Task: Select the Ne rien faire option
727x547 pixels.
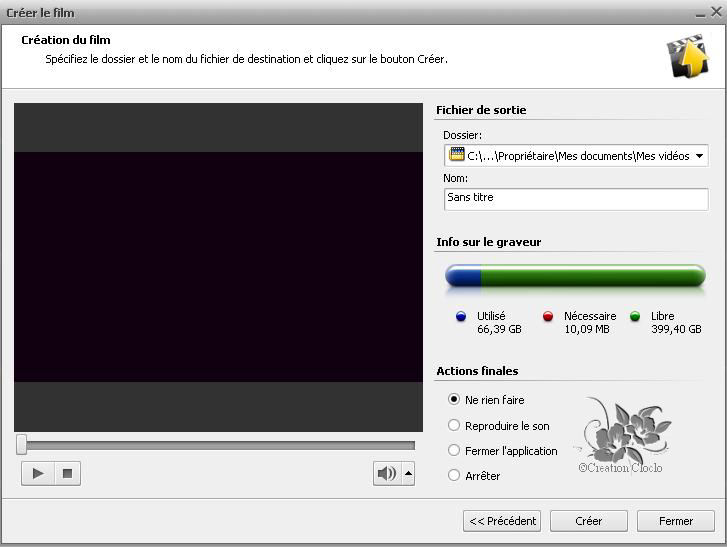Action: 454,400
